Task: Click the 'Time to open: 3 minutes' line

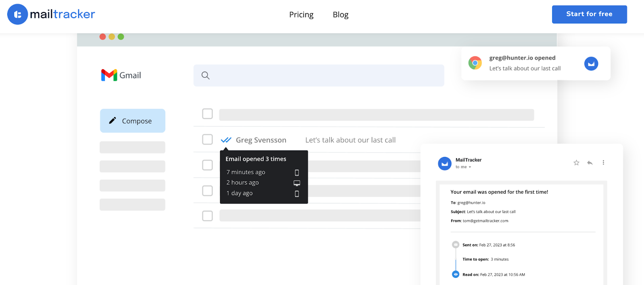Action: [x=485, y=259]
